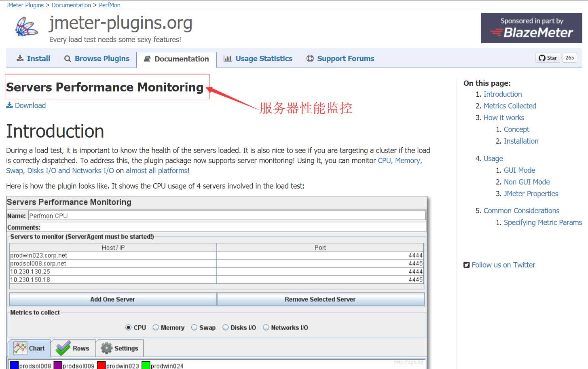Select the Memory radio button
The width and height of the screenshot is (588, 369).
(x=156, y=327)
